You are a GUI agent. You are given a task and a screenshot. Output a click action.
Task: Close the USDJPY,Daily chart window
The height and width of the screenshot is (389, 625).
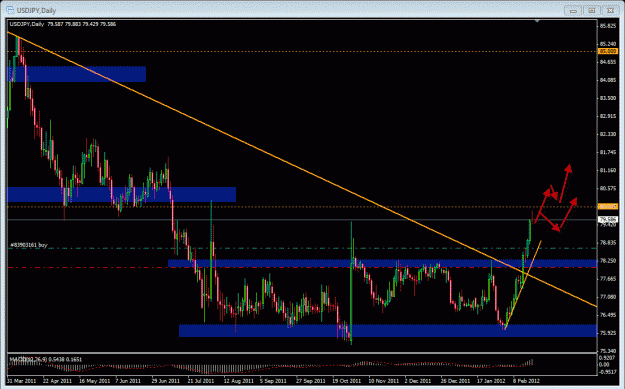pyautogui.click(x=610, y=11)
